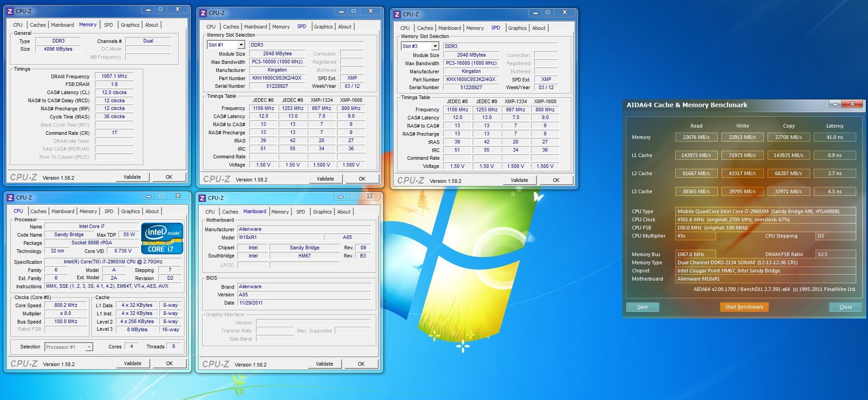868x400 pixels.
Task: Click the CPU-Z icon in Memory window title
Action: point(10,11)
